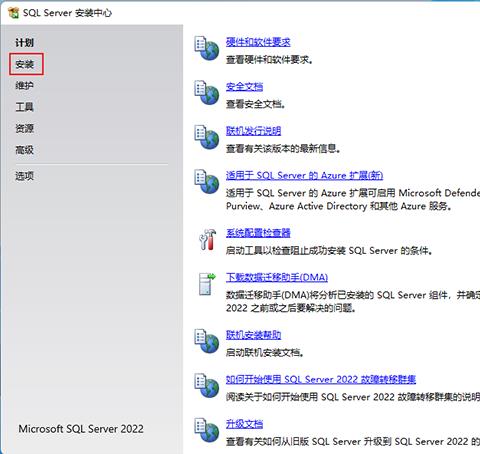Click the icon beside 适用于 SQL Server 的 Azure 扩展
480x454 pixels.
(x=207, y=181)
